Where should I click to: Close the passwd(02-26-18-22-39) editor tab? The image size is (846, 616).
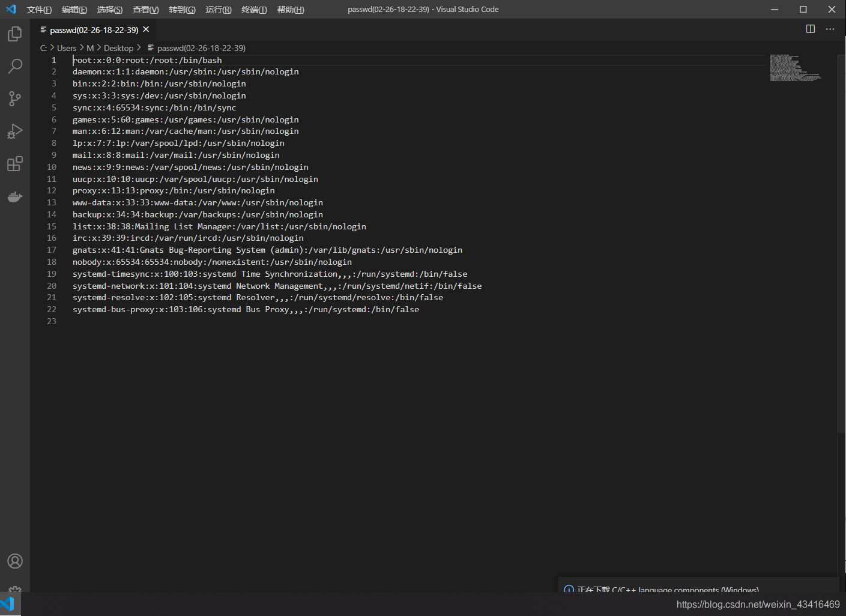click(x=146, y=29)
